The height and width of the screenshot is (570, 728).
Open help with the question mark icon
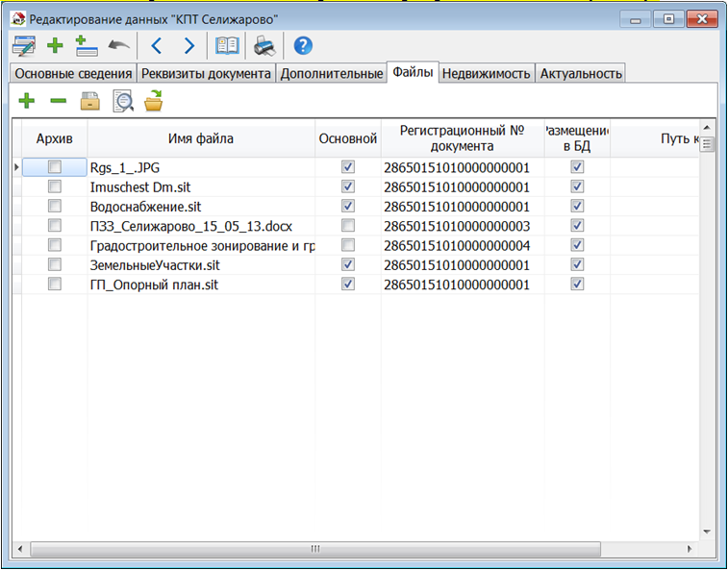[x=303, y=45]
